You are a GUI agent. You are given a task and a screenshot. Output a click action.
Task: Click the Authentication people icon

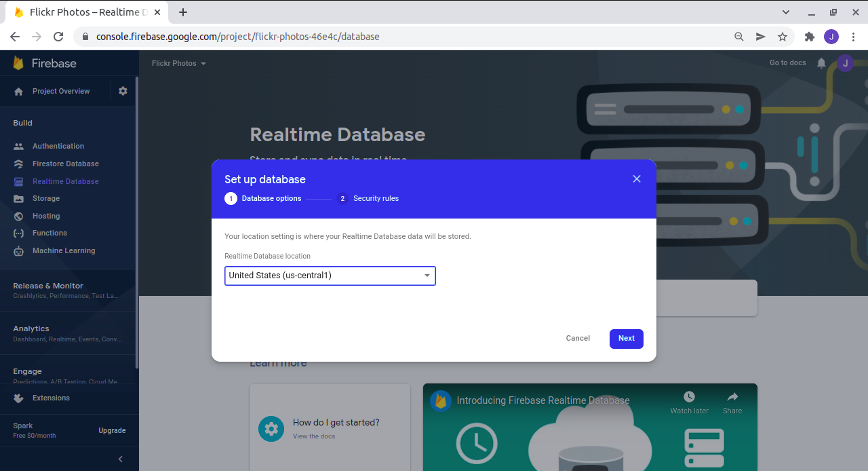[x=18, y=147]
